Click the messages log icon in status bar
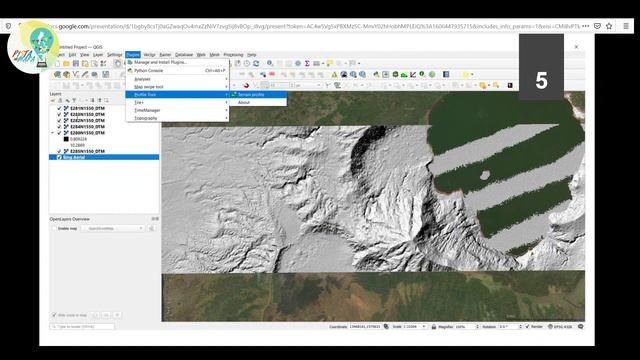Viewport: 640px width, 360px height. [x=580, y=327]
